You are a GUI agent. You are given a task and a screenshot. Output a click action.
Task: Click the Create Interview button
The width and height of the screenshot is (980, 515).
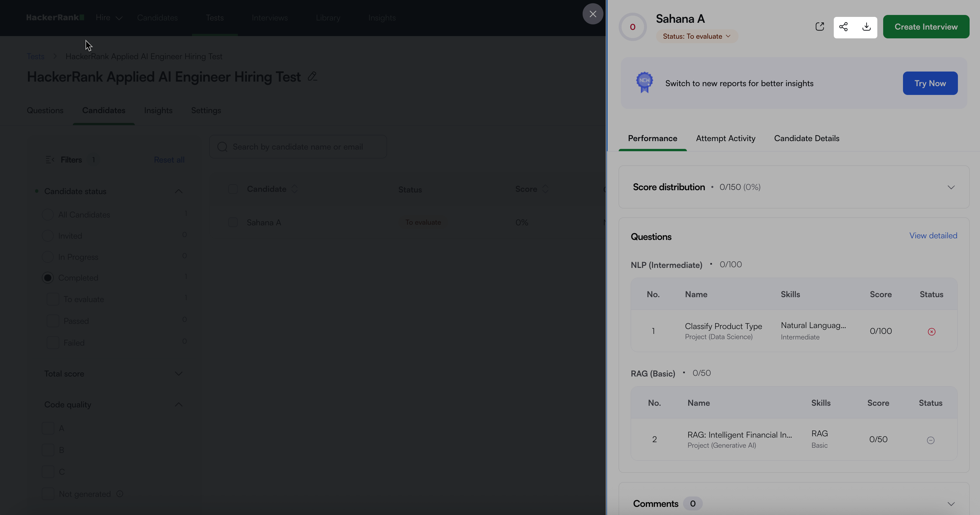coord(926,27)
